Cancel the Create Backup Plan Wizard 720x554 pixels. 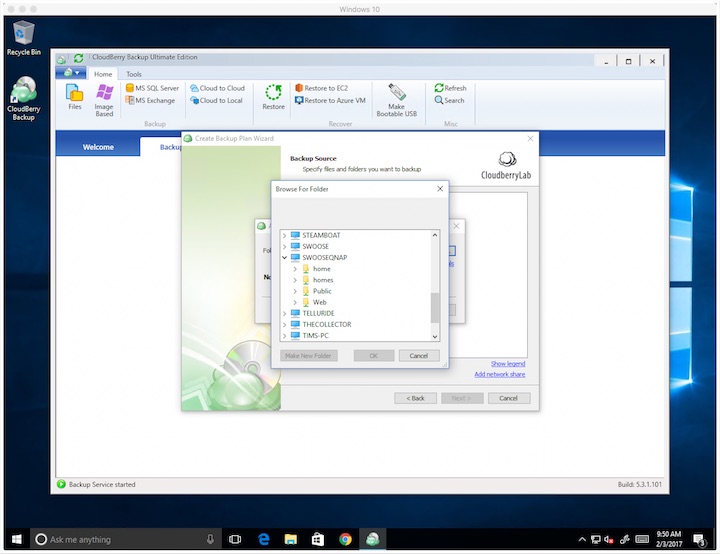coord(508,398)
